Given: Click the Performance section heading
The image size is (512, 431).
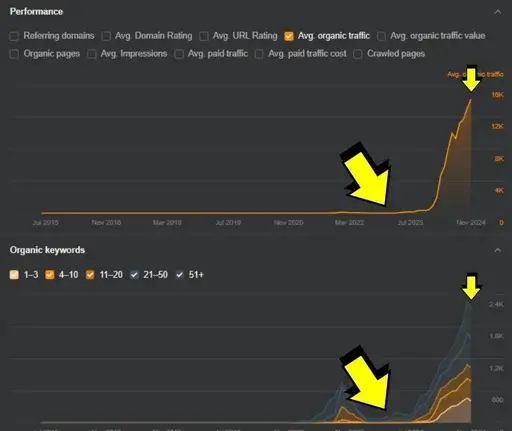Looking at the screenshot, I should coord(36,12).
